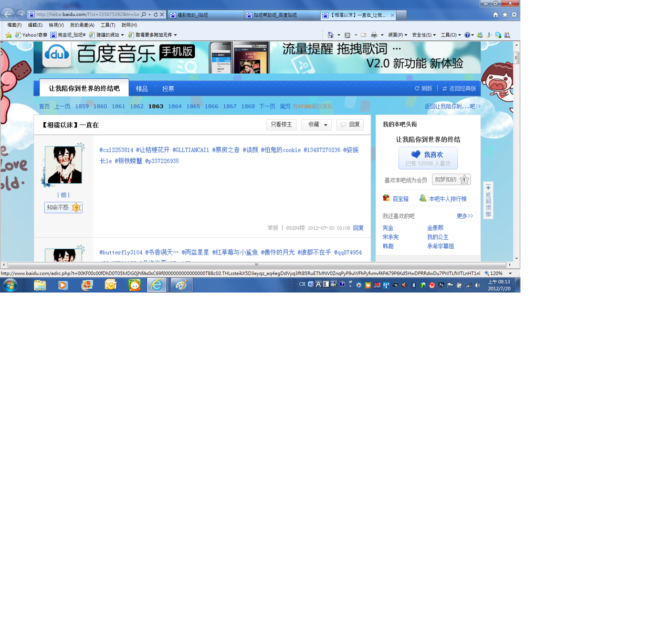The image size is (672, 617).
Task: Click the CH input language indicator
Action: [302, 284]
